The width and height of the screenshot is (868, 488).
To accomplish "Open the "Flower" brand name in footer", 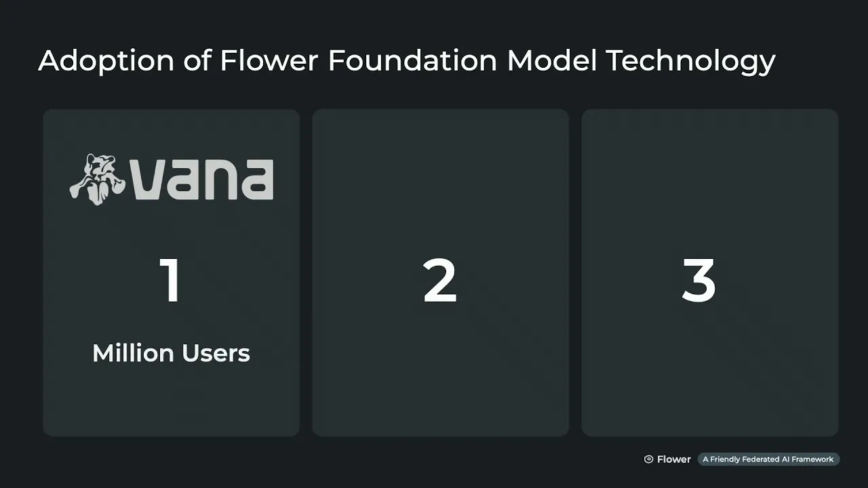I will click(x=673, y=460).
